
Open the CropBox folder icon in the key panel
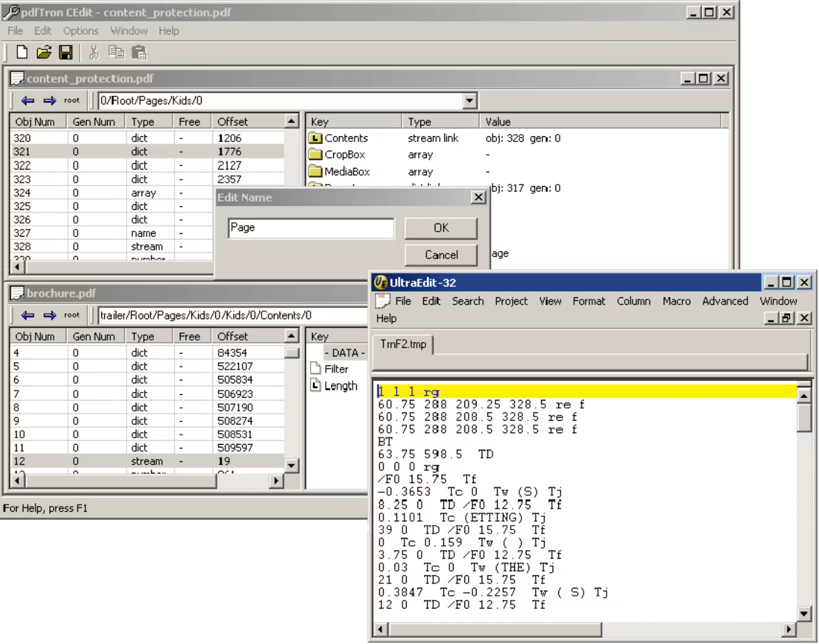tap(316, 155)
